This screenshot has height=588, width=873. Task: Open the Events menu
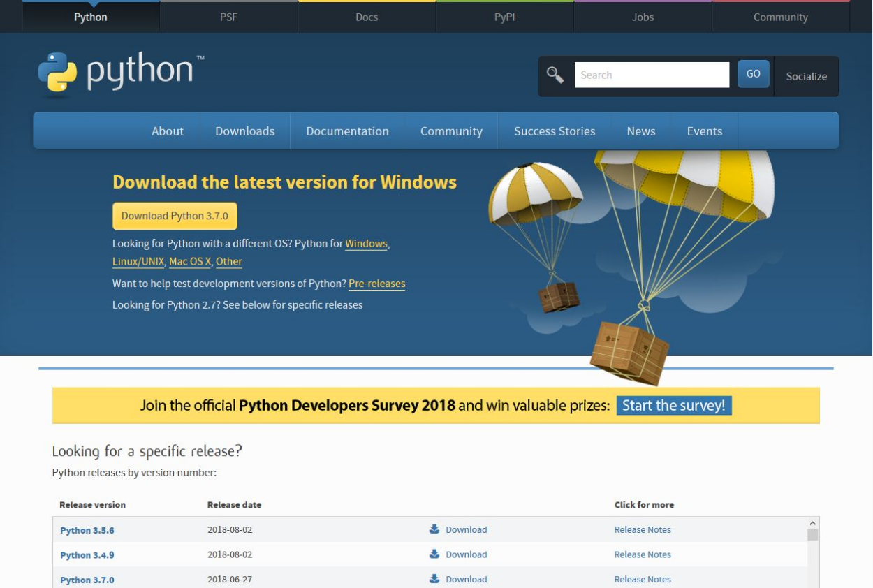click(x=705, y=131)
